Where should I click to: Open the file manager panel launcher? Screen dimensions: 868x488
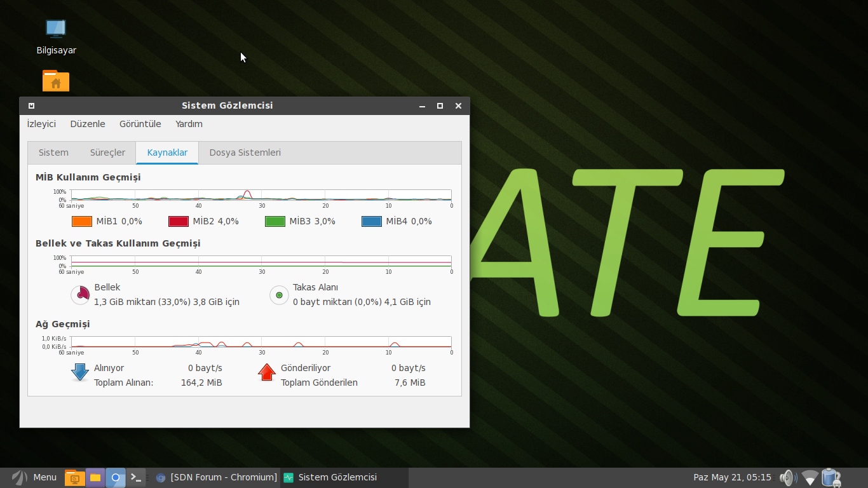click(95, 477)
